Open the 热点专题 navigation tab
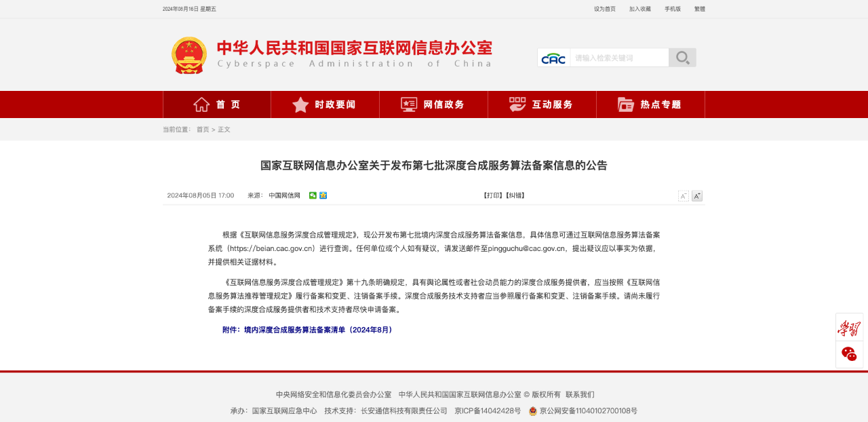The width and height of the screenshot is (868, 422). point(650,104)
